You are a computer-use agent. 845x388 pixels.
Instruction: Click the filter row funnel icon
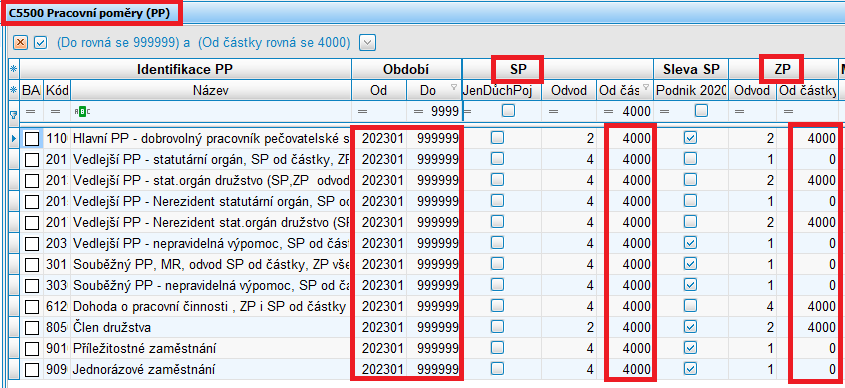coord(14,114)
